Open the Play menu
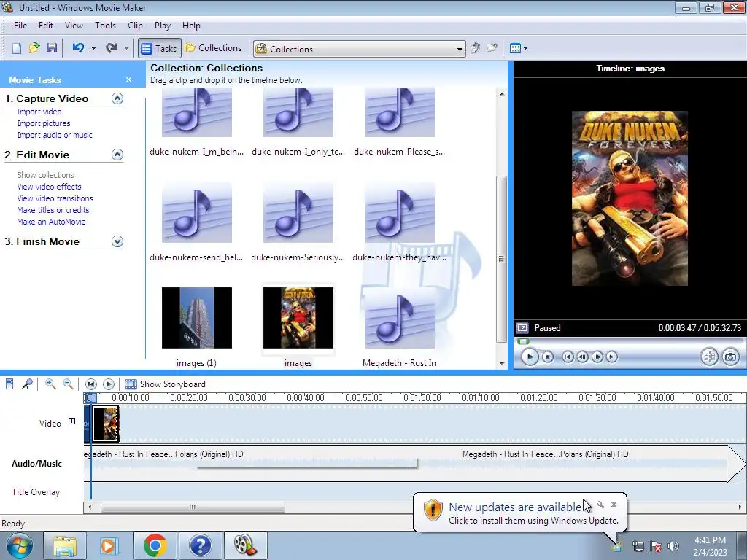747x560 pixels. pyautogui.click(x=163, y=26)
